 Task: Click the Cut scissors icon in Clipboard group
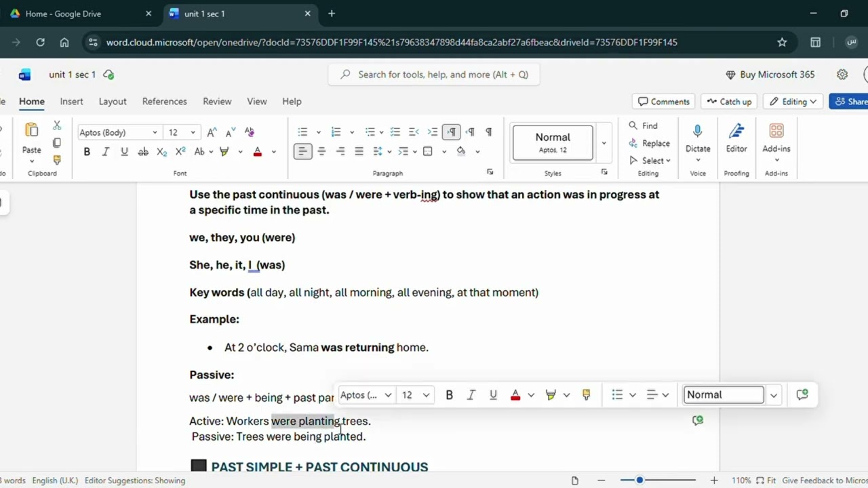pyautogui.click(x=57, y=126)
